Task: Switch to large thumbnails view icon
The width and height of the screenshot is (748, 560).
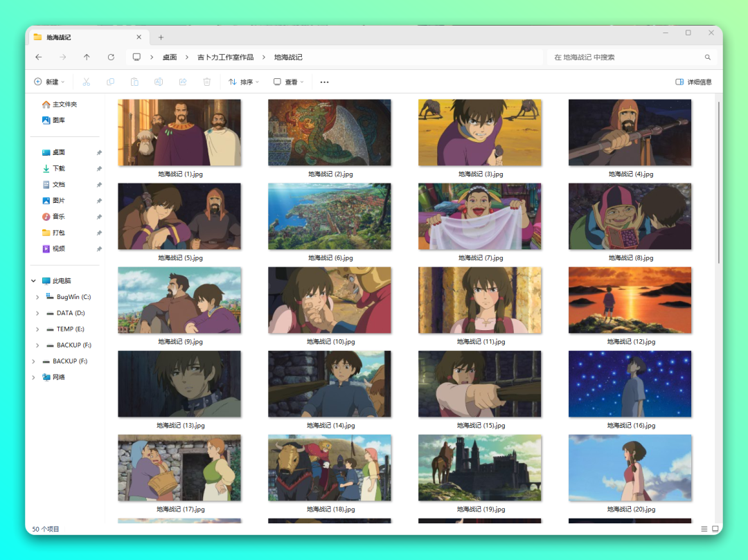Action: [715, 529]
